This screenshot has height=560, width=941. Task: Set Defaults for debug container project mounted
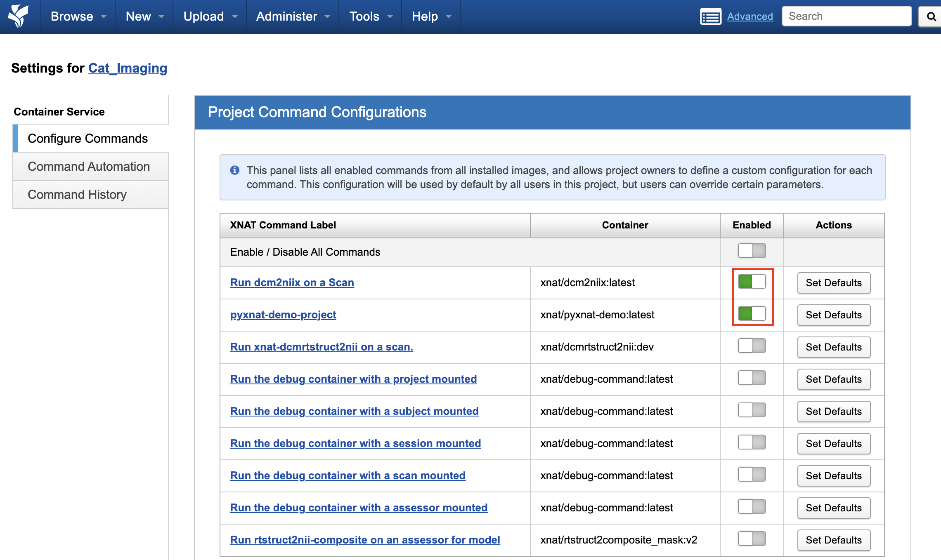[834, 379]
